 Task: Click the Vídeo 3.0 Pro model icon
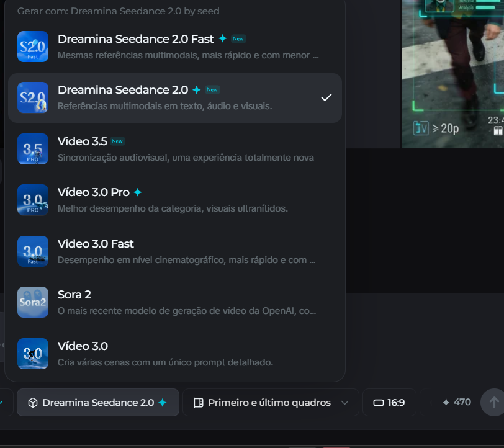click(33, 200)
